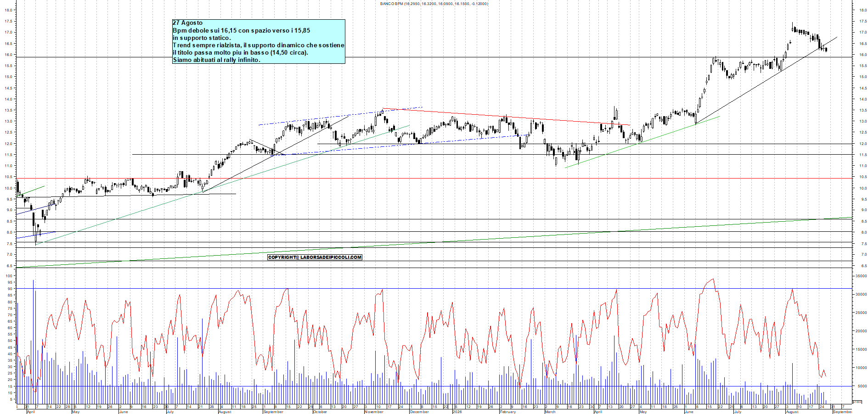Click the October label on the time axis
Screen dimensions: 868x414
pos(320,412)
